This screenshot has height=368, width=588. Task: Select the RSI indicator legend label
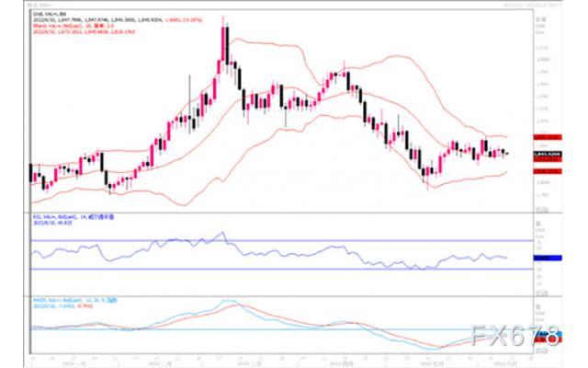pos(73,217)
